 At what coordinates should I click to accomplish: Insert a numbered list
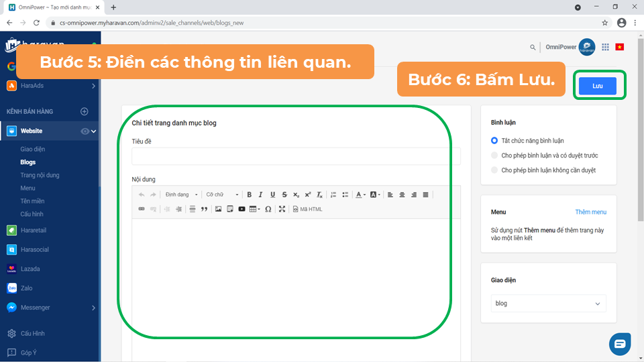(333, 194)
